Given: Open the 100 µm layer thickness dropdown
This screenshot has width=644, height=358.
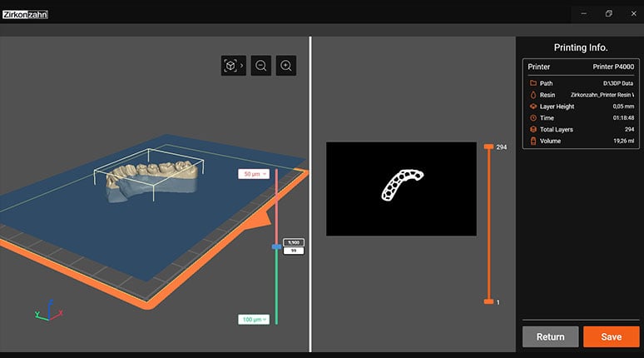Looking at the screenshot, I should [254, 320].
